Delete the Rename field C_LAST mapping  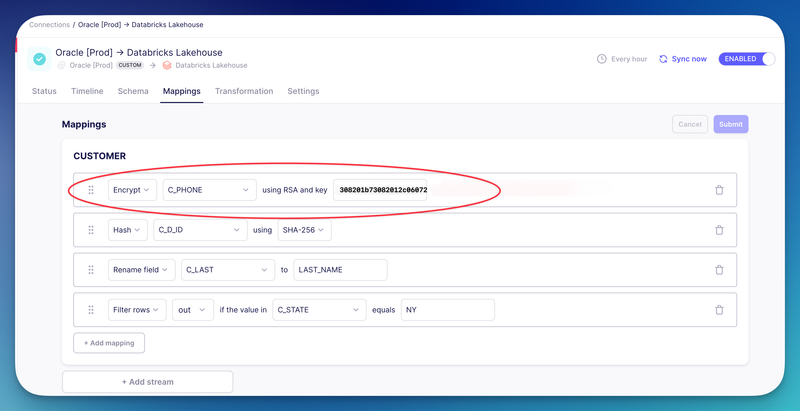719,270
